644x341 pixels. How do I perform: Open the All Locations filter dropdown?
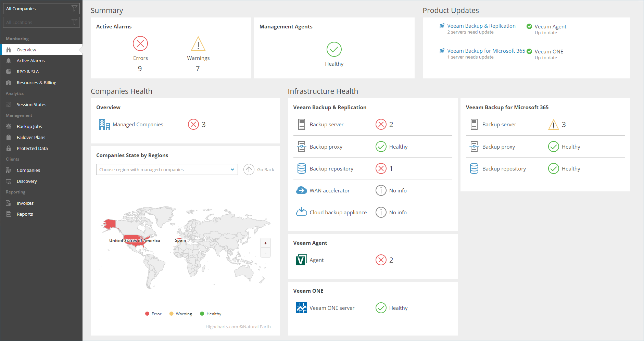point(41,22)
